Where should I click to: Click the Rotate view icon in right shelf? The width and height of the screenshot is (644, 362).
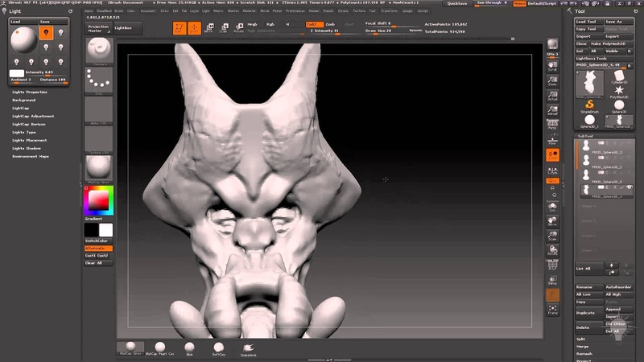(552, 251)
